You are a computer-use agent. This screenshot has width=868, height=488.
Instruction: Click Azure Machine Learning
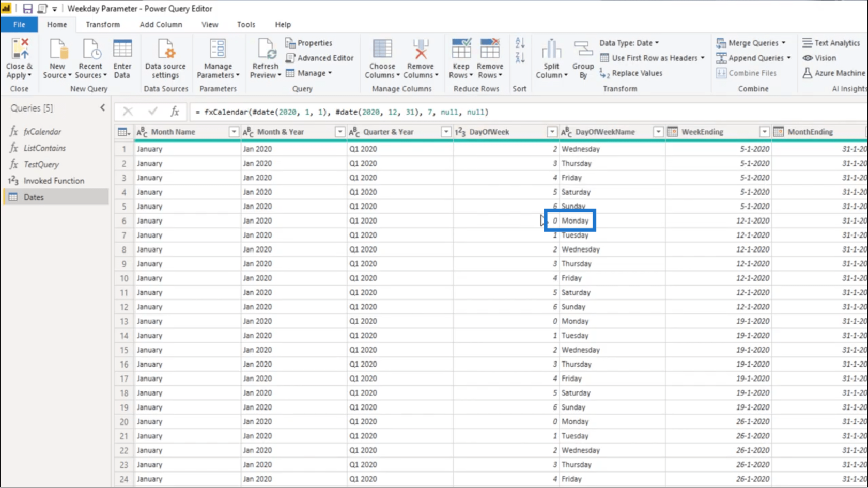(x=834, y=73)
